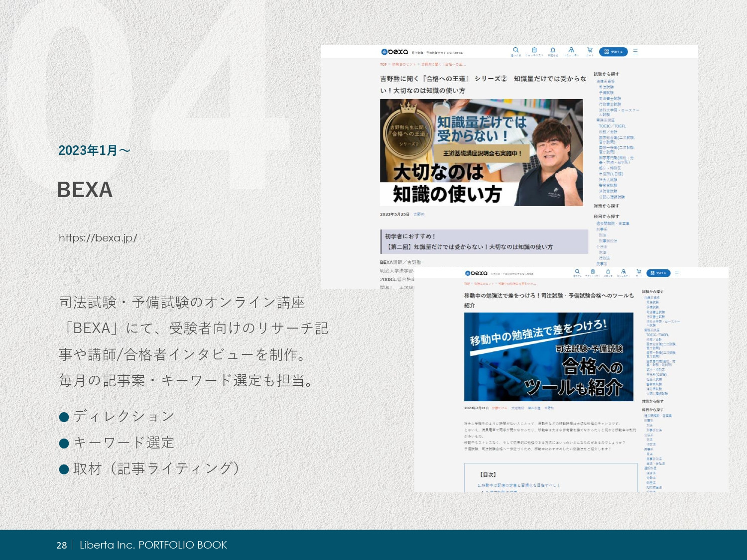Screen dimensions: 747x560
Task: Click the 吉野勲 author tag link
Action: (x=419, y=214)
